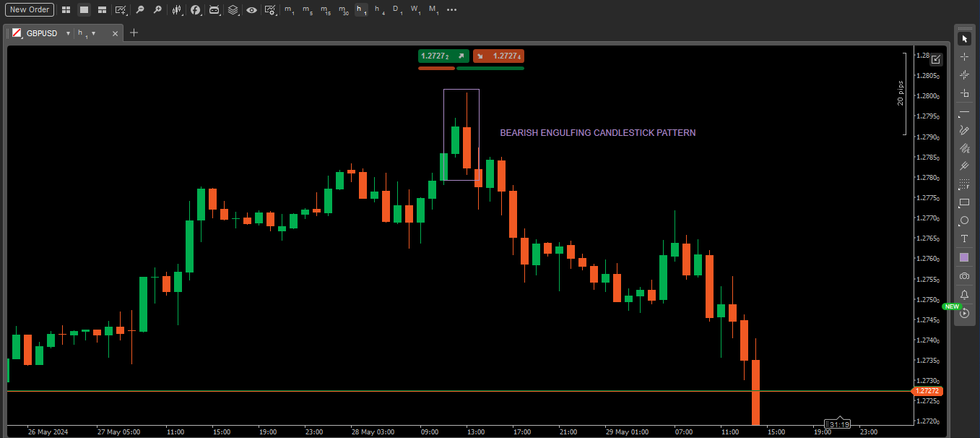The image size is (980, 438).
Task: Open the Indicators (f) icon
Action: coord(196,10)
